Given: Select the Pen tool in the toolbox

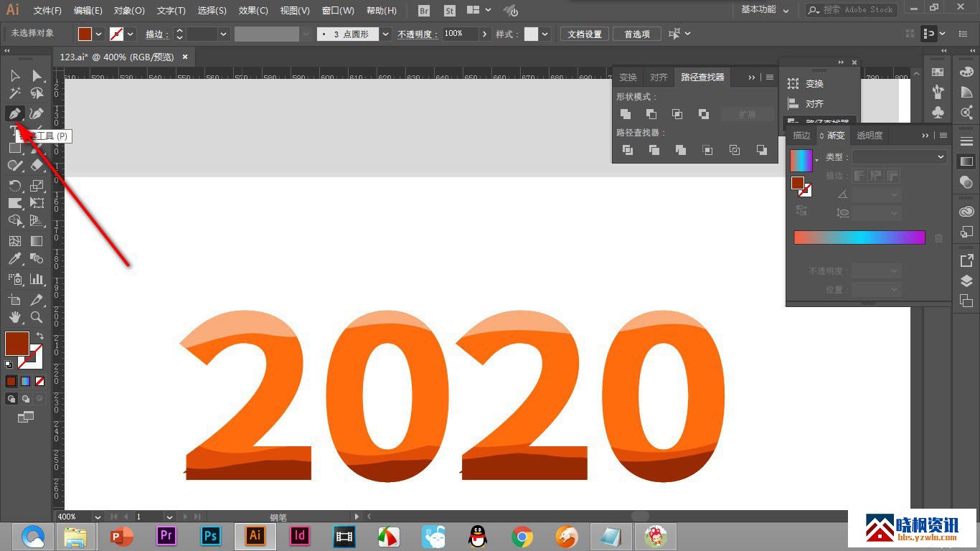Looking at the screenshot, I should click(14, 113).
